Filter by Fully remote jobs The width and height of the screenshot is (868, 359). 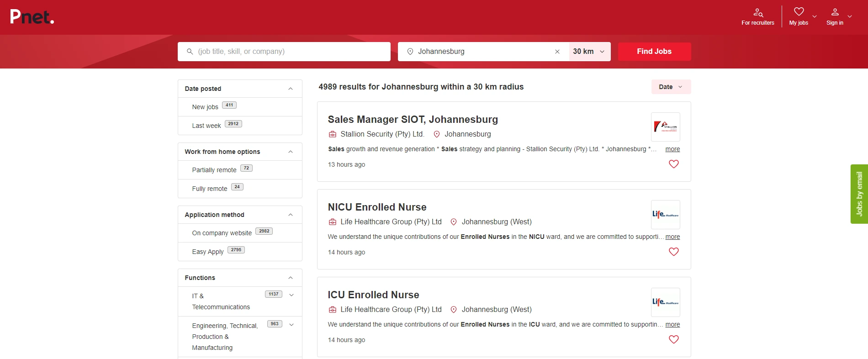(210, 189)
